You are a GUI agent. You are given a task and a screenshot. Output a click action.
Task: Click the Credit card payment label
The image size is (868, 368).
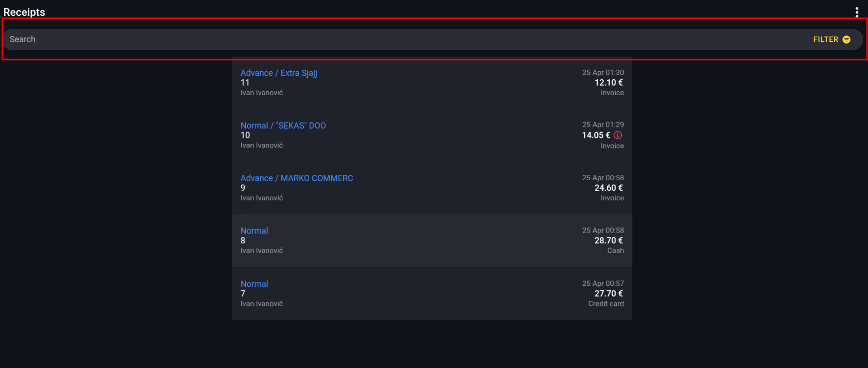pyautogui.click(x=606, y=304)
